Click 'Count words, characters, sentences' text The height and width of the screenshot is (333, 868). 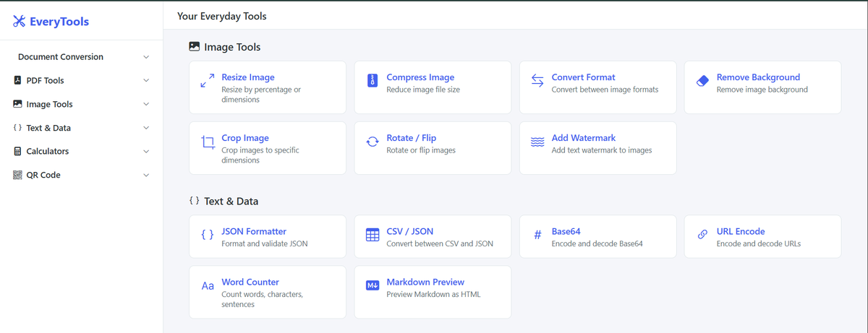pos(263,300)
